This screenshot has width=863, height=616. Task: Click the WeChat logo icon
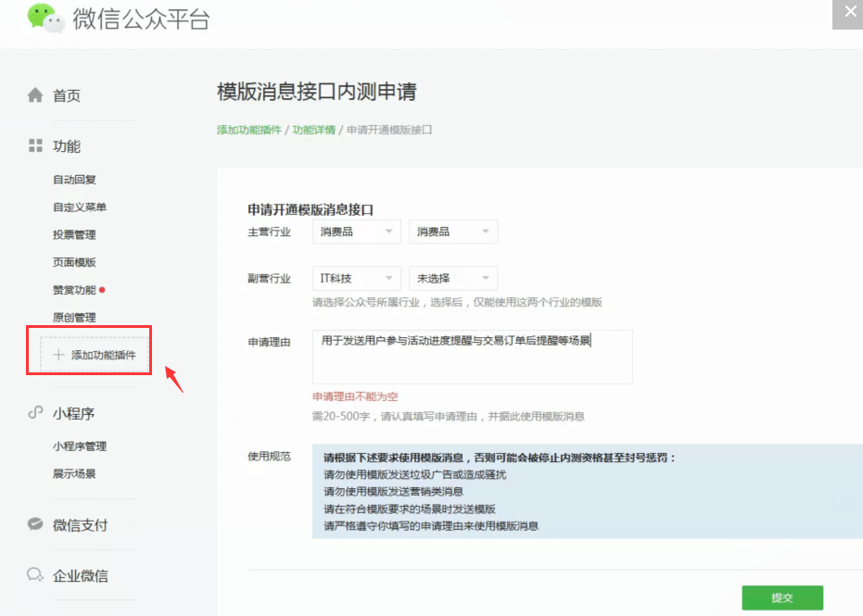[46, 19]
